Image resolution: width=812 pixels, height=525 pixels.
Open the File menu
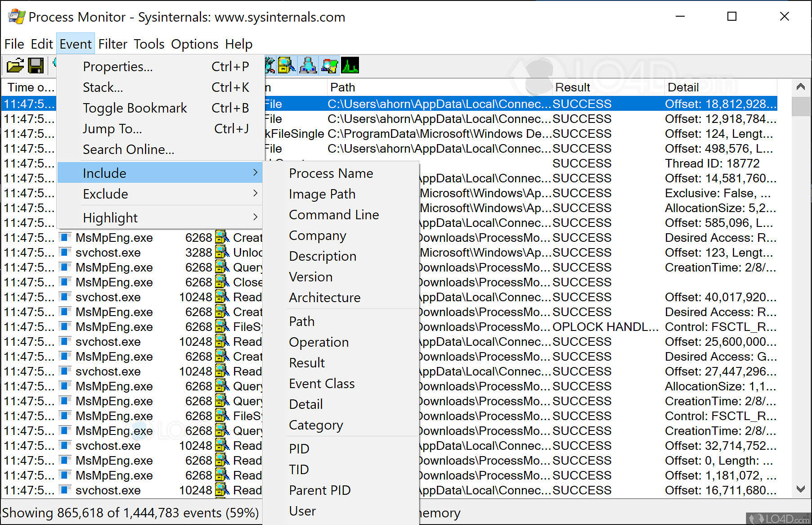click(x=14, y=44)
